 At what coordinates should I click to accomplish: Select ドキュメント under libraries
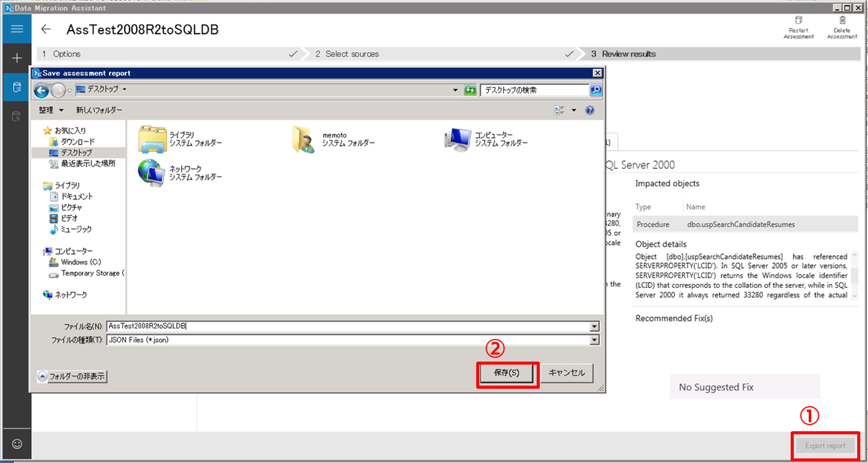[77, 196]
